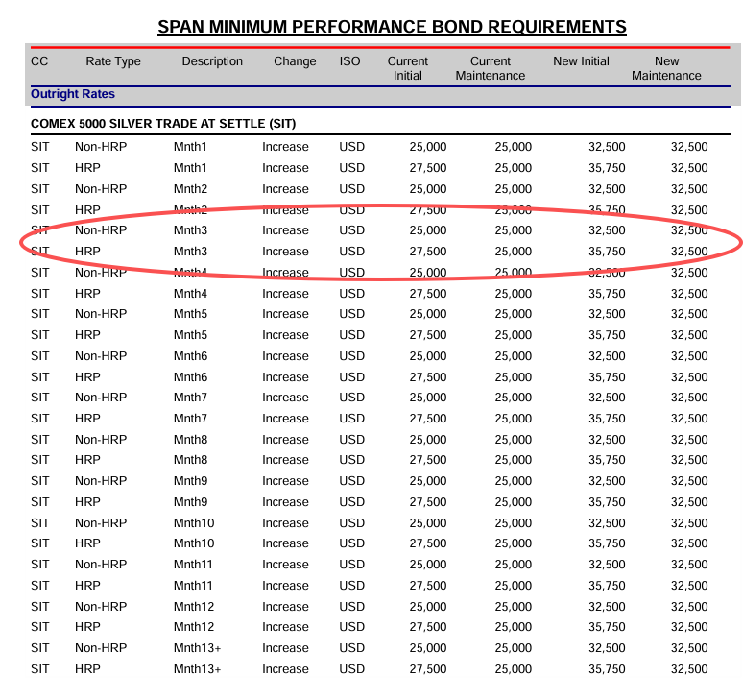Click the 27,500 Current Initial value for HRP Mnth6
Screen dimensions: 743x700
(x=427, y=377)
